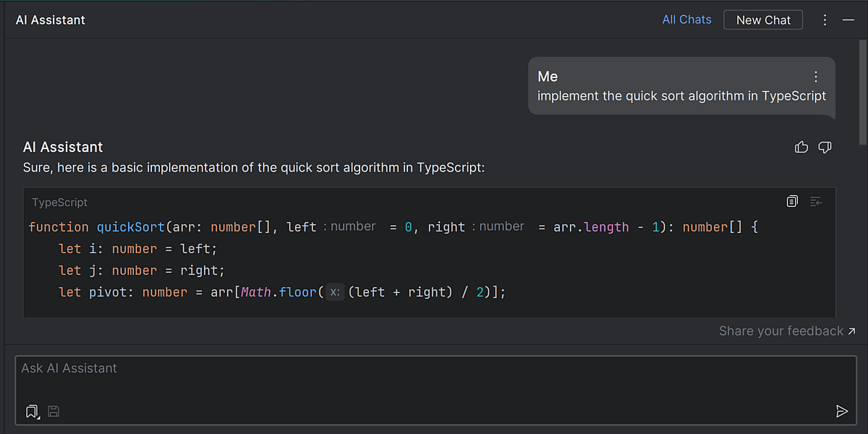Give thumbs down to AI response
868x434 pixels.
(x=825, y=148)
